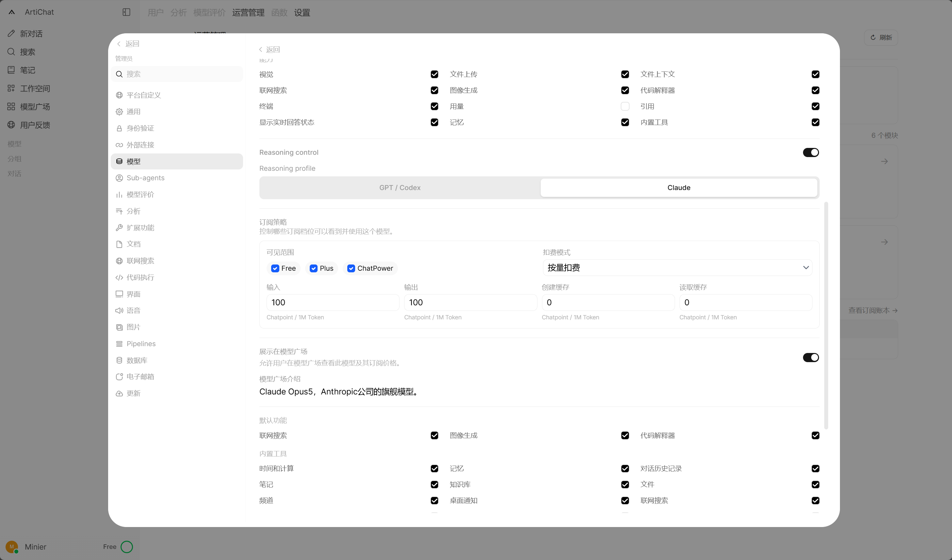Open search via magnifier icon in left sidebar

tap(11, 52)
